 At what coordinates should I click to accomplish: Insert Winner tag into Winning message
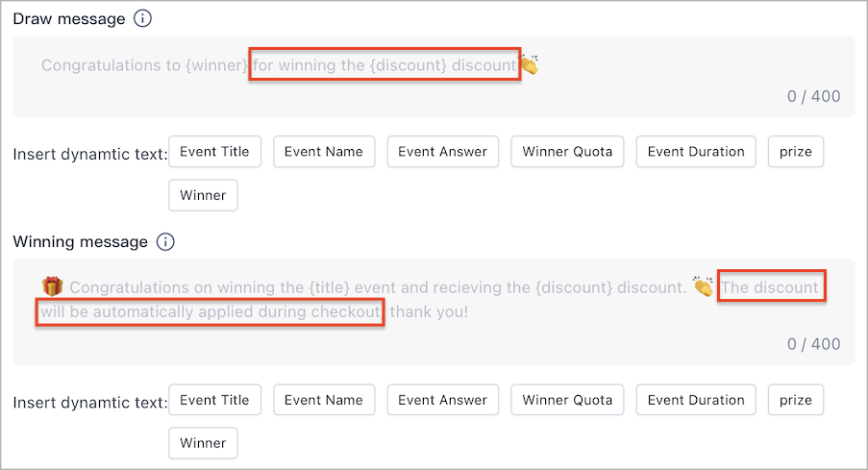(x=203, y=443)
